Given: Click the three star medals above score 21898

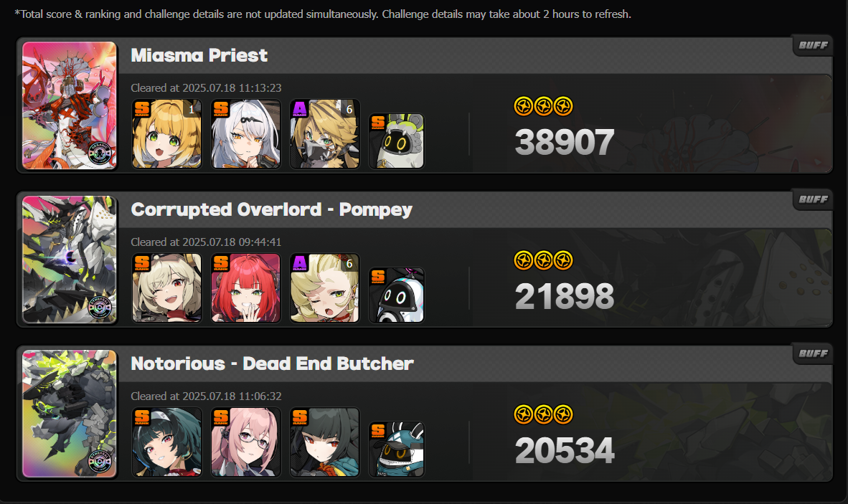Looking at the screenshot, I should point(543,260).
